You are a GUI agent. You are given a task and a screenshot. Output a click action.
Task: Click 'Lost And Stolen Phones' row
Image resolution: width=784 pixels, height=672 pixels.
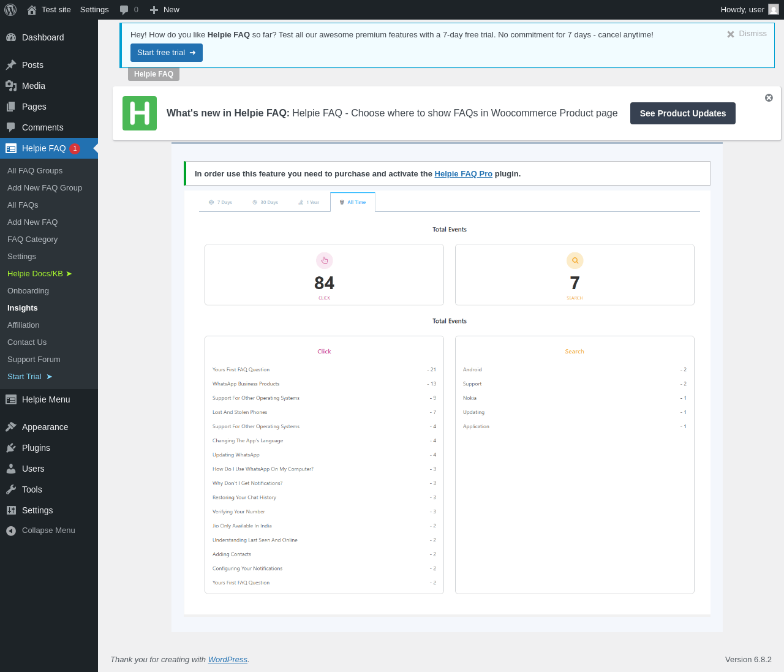(324, 412)
